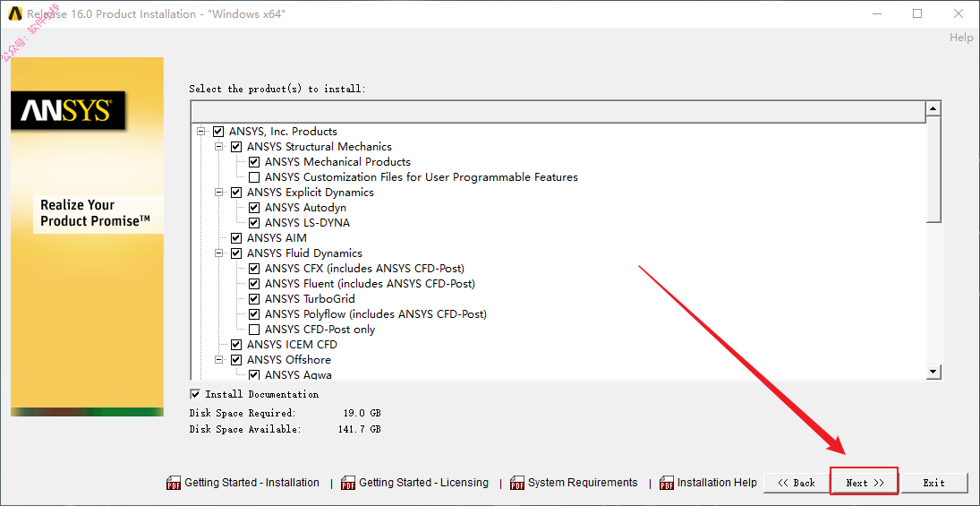The width and height of the screenshot is (980, 506).
Task: Maximize the installation window
Action: coord(917,13)
